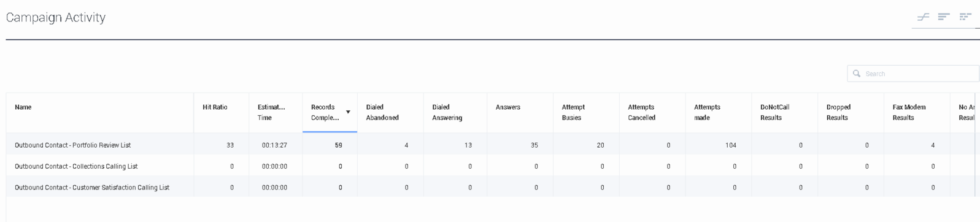Image resolution: width=980 pixels, height=222 pixels.
Task: Select the Collections Calling List row
Action: tap(490, 166)
